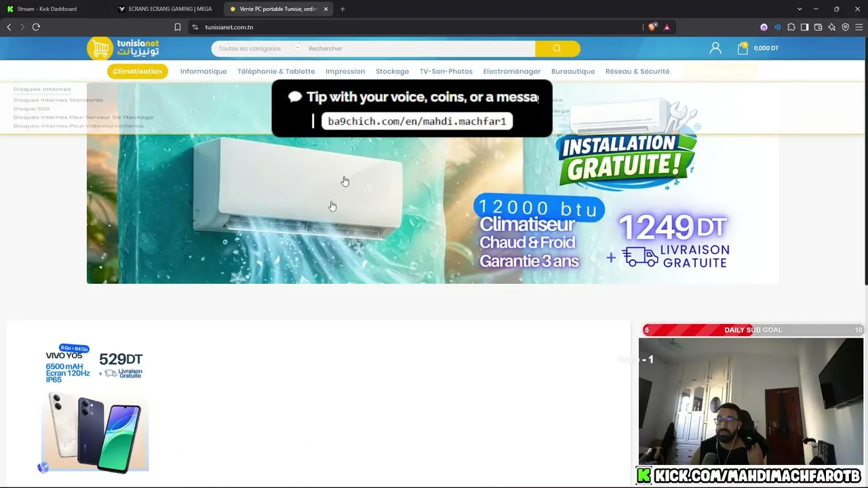Open the Bureautique menu

click(x=573, y=71)
